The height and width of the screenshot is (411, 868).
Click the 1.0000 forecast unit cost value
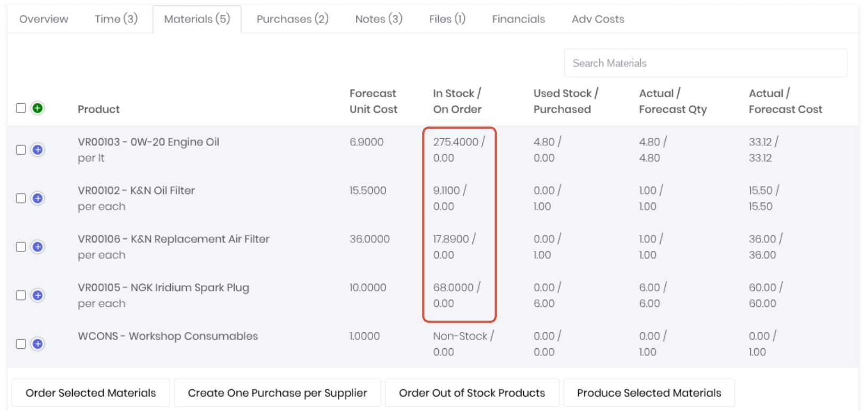point(364,336)
